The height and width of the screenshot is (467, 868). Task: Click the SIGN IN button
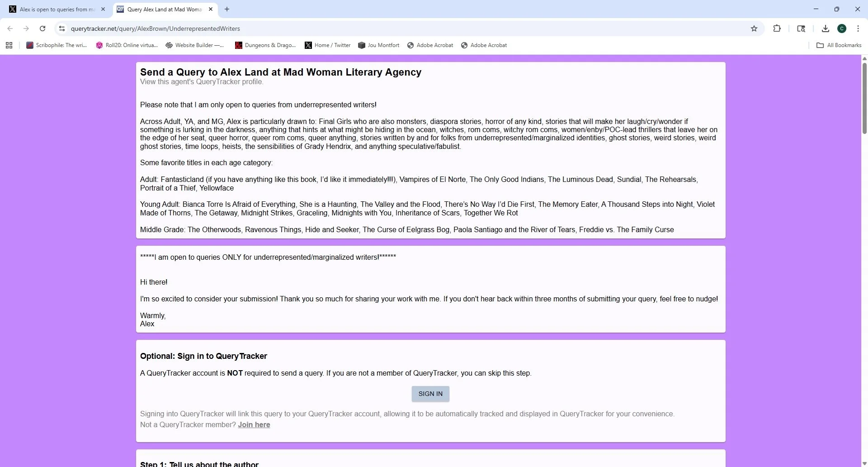[x=430, y=394]
